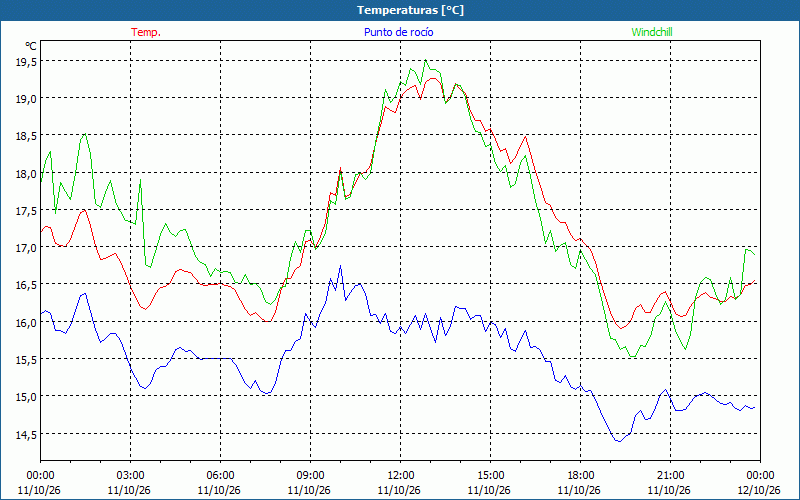Click the 21:00 time axis label
The height and width of the screenshot is (500, 800).
[x=670, y=476]
